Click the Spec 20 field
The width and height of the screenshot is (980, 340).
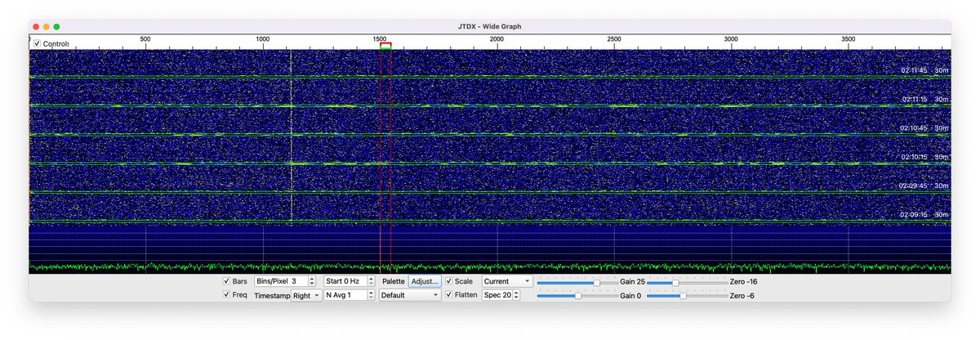497,295
